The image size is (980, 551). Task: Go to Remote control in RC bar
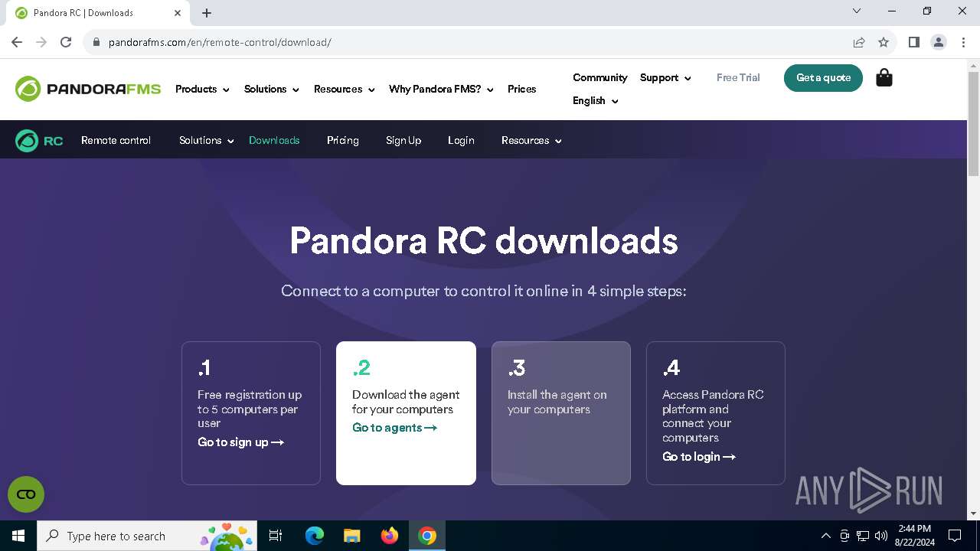(116, 140)
